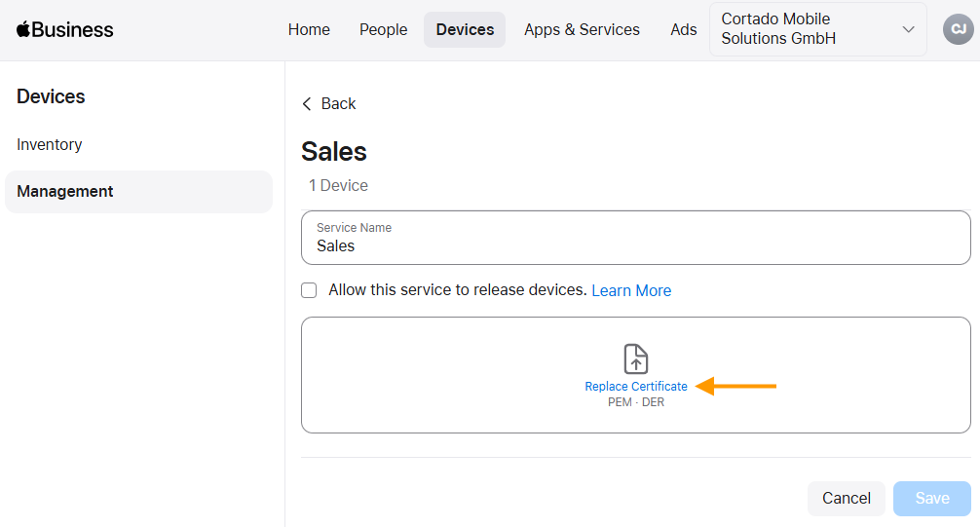980x527 pixels.
Task: Open the People tab
Action: (x=383, y=29)
